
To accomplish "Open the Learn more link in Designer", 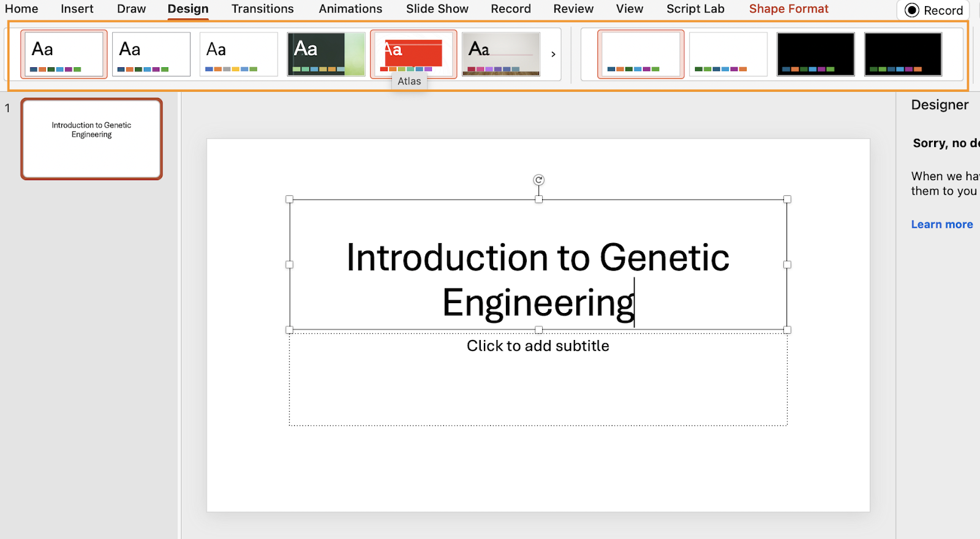I will 941,224.
